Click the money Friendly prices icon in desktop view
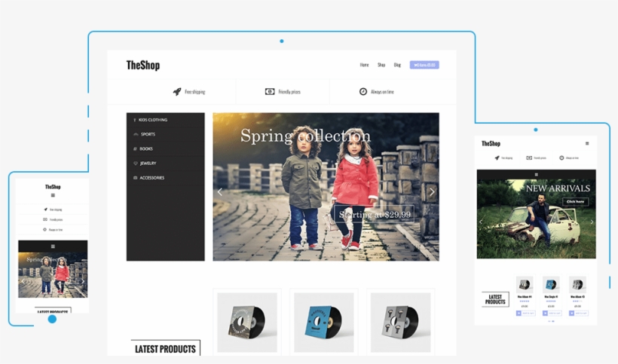The height and width of the screenshot is (364, 618). click(270, 92)
